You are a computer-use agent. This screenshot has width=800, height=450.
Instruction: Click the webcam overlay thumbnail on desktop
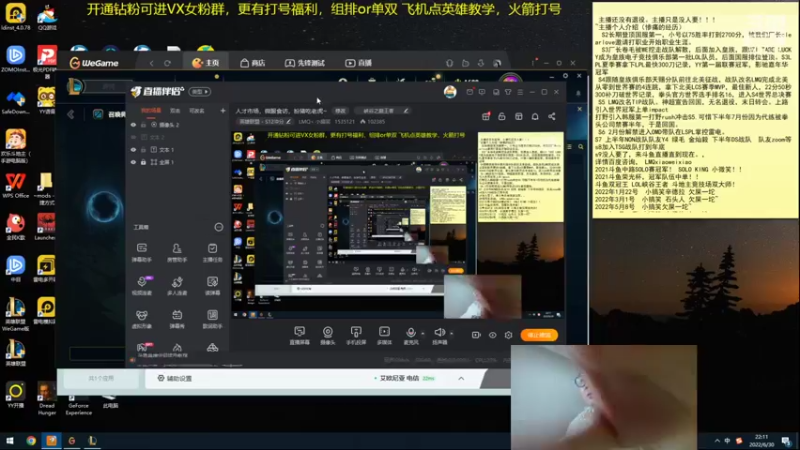tap(604, 397)
